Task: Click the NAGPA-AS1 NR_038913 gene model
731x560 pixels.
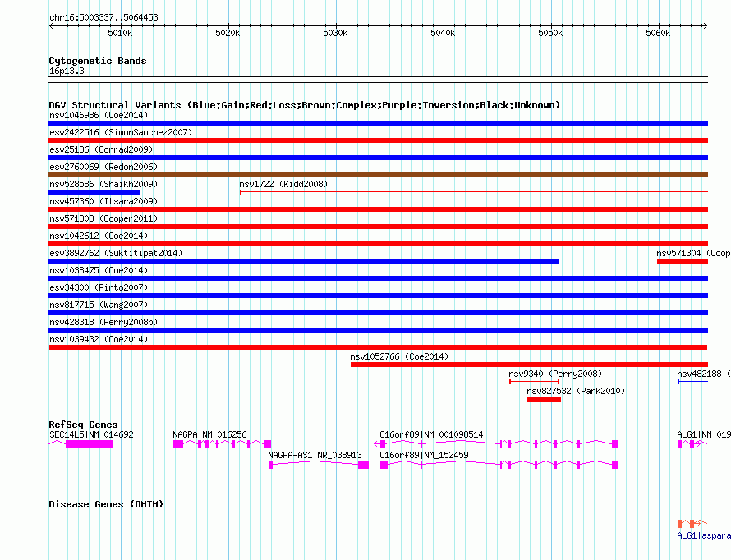Action: (319, 465)
